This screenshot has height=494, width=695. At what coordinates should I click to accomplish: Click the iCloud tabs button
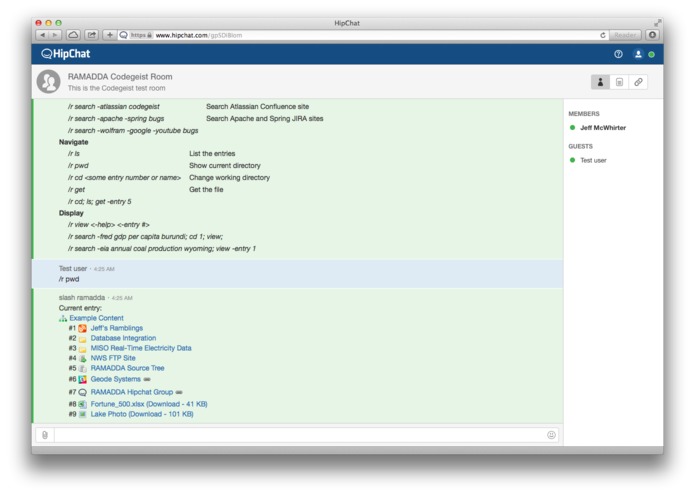click(73, 35)
